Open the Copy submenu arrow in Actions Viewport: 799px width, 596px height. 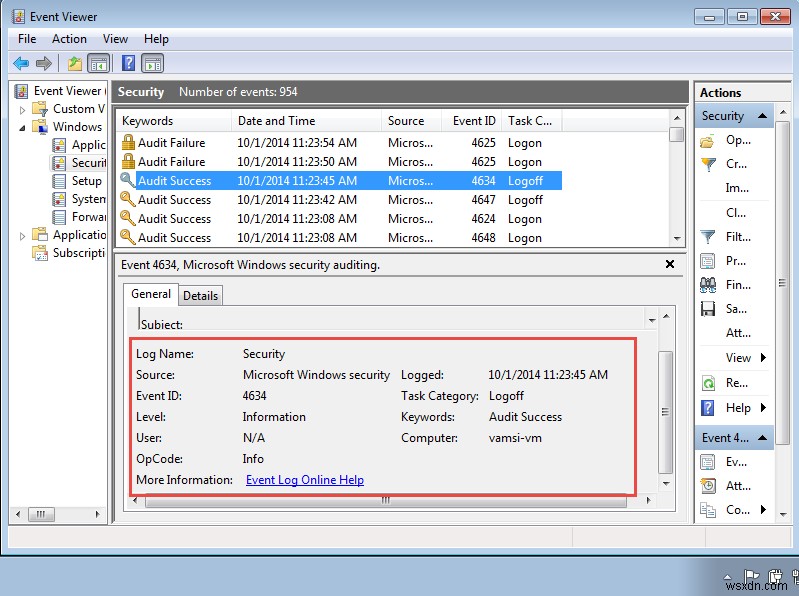coord(763,509)
